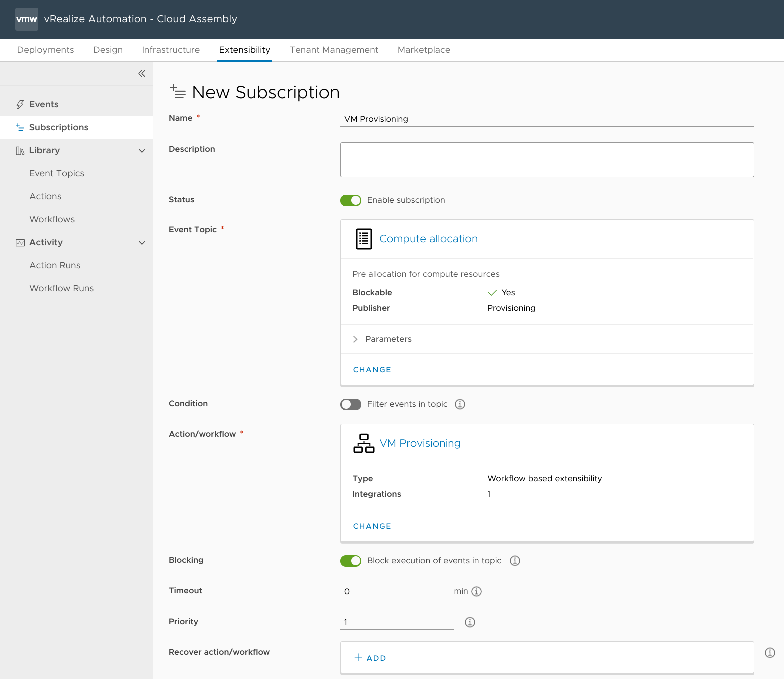Collapse the Activity section chevron
The height and width of the screenshot is (679, 784).
(x=142, y=242)
